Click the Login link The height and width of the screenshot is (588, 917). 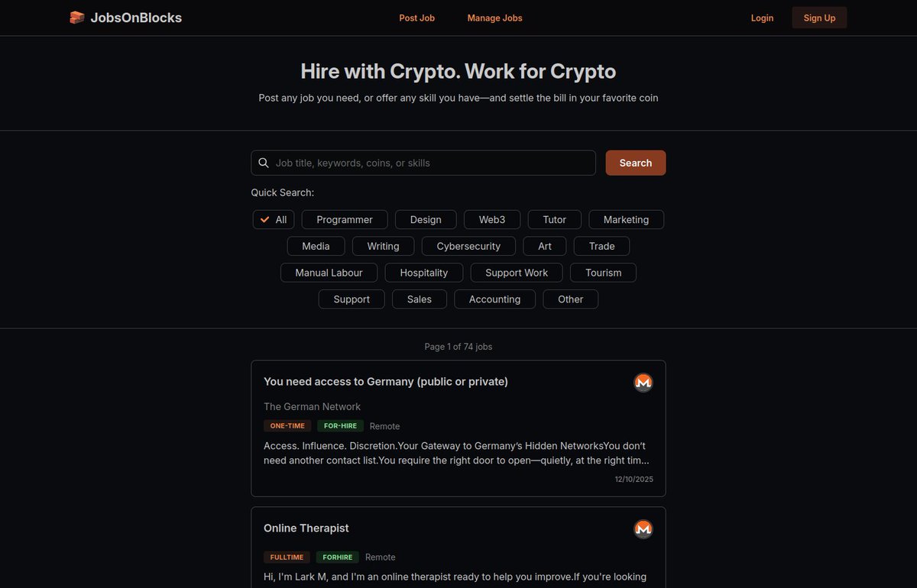(x=762, y=18)
